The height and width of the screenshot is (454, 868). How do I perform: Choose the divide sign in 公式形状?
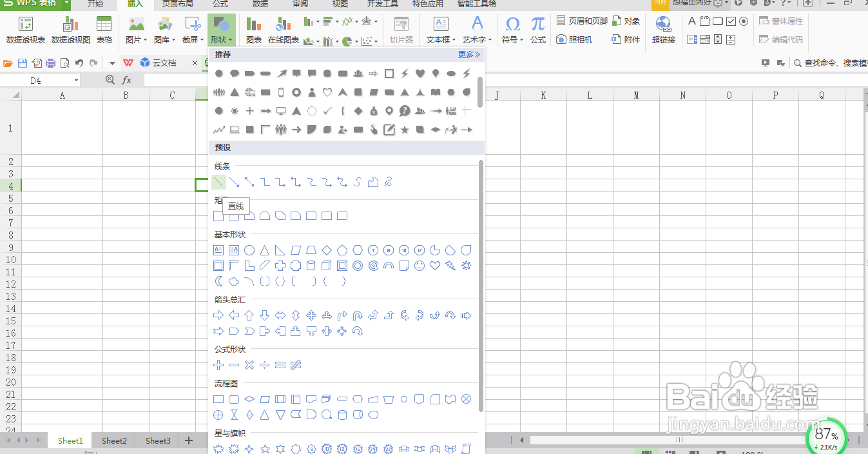pyautogui.click(x=265, y=365)
